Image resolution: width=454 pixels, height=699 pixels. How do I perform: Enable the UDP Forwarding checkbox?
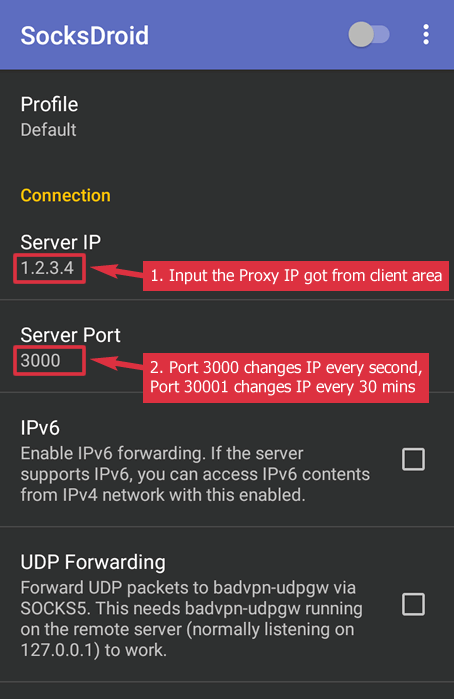pos(413,604)
